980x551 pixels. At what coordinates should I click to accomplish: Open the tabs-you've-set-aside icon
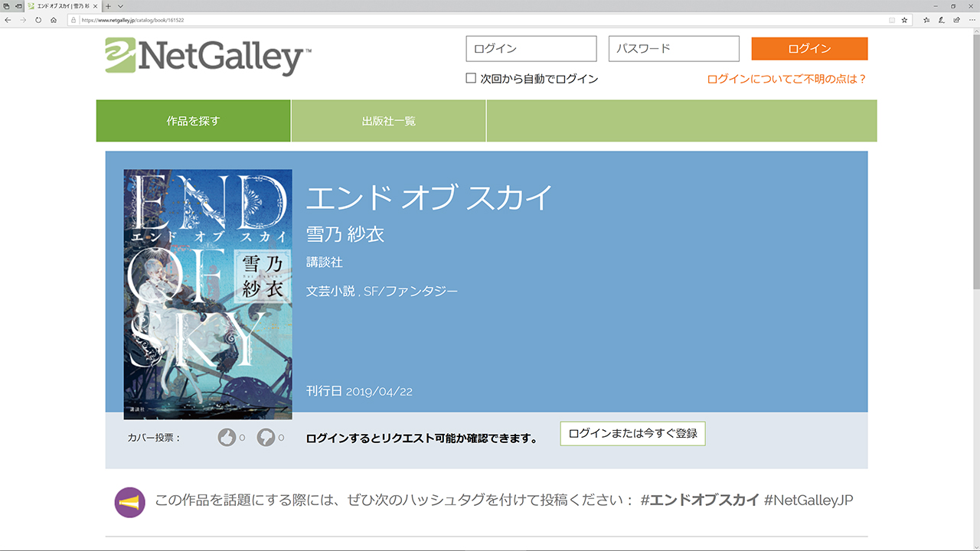[5, 5]
